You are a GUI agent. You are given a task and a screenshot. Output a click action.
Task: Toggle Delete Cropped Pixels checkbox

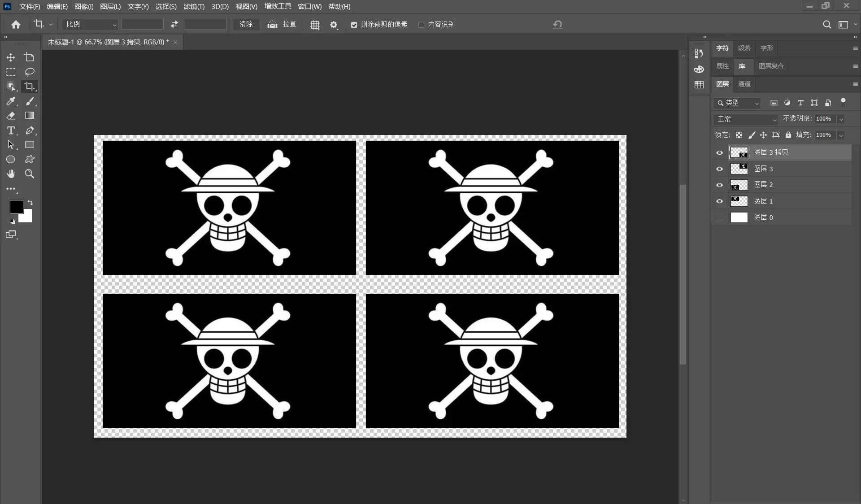(354, 25)
